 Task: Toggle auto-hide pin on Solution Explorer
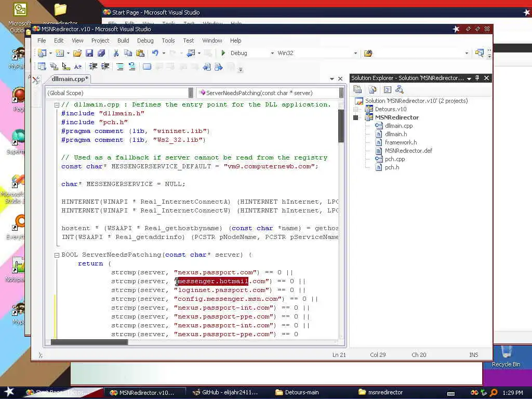[x=477, y=78]
